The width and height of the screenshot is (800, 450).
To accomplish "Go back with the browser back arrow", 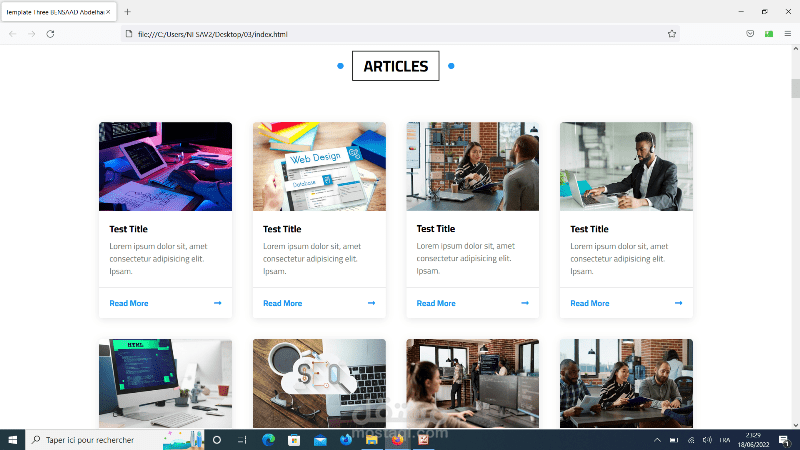I will point(13,34).
